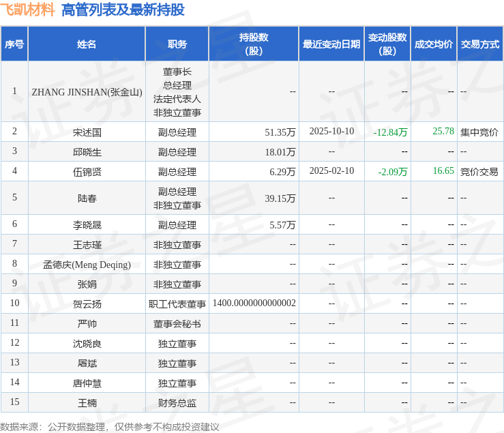Click the average price 25.78
The image size is (504, 433).
click(443, 131)
